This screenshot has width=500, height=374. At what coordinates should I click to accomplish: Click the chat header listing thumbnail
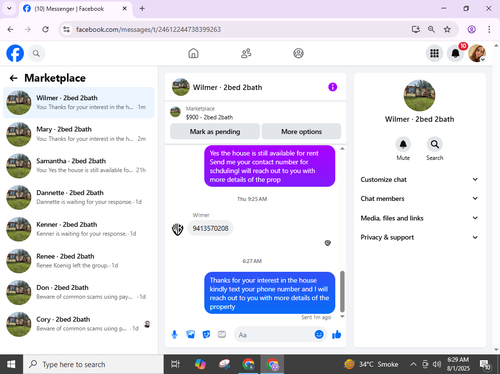181,87
